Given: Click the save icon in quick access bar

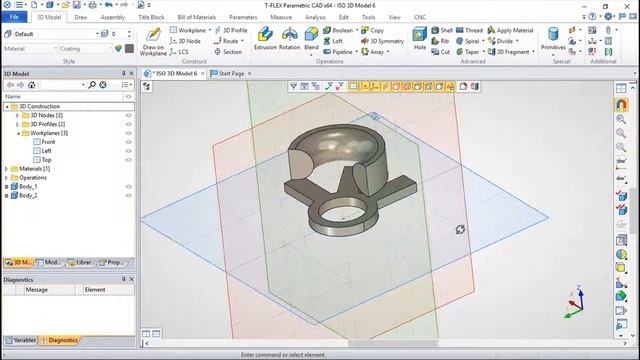Looking at the screenshot, I should [x=77, y=5].
